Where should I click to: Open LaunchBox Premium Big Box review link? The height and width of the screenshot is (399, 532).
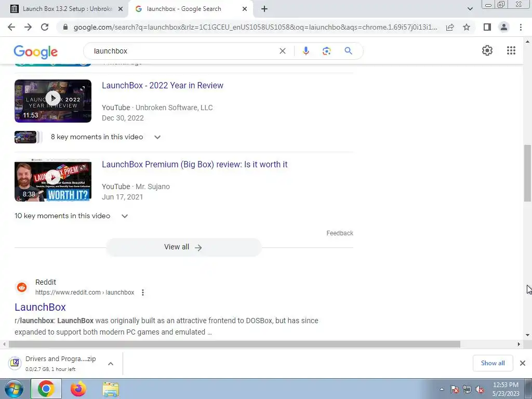(x=194, y=165)
